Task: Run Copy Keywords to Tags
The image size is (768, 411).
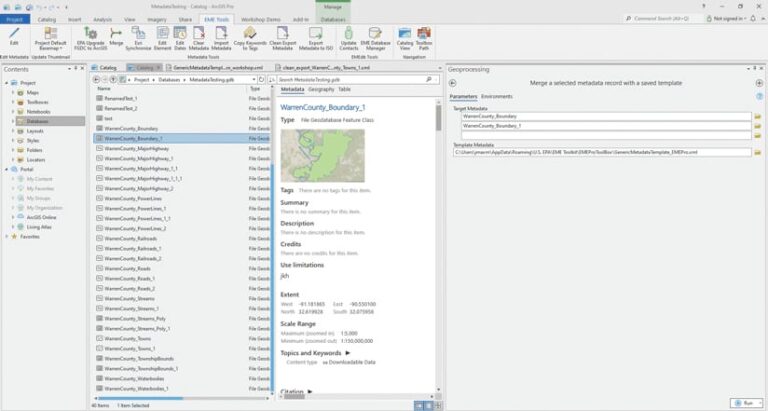Action: (x=250, y=38)
